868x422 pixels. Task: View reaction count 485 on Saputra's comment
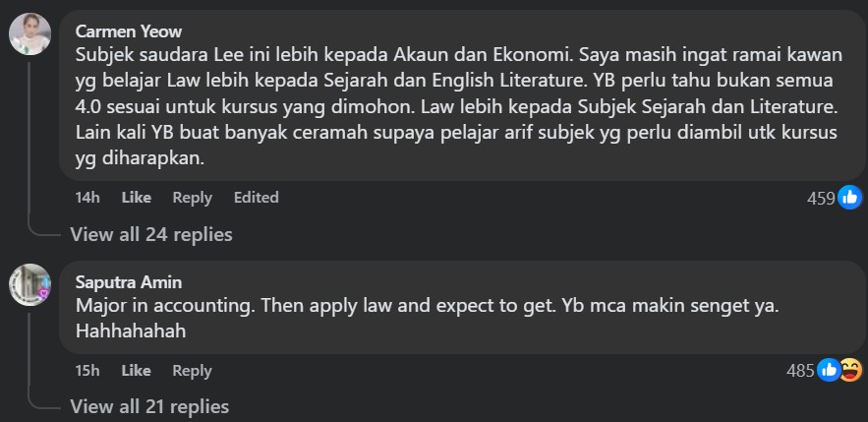click(x=800, y=371)
